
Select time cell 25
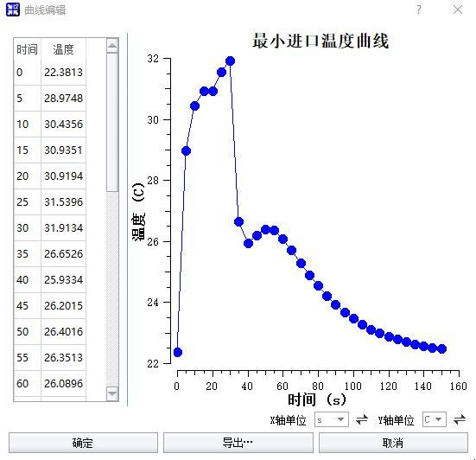tap(27, 202)
